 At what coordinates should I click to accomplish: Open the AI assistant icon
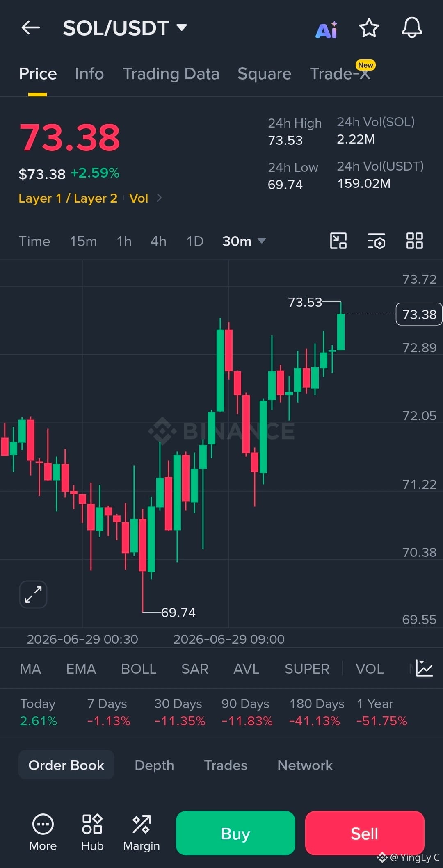327,30
